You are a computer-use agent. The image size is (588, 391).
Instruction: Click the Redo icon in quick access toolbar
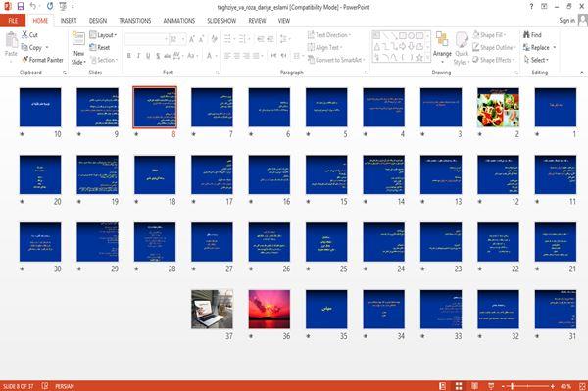pos(50,6)
